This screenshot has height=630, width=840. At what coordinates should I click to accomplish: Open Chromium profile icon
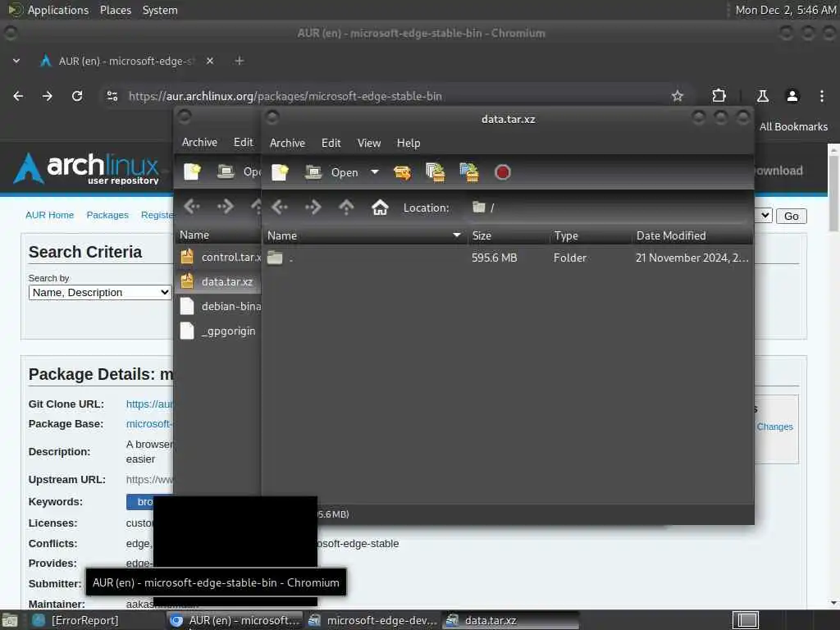click(792, 96)
